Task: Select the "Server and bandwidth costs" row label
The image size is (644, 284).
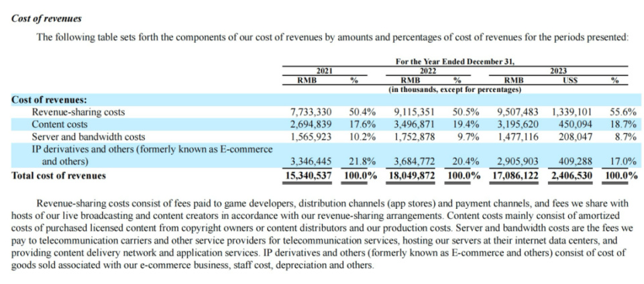Action: tap(88, 137)
